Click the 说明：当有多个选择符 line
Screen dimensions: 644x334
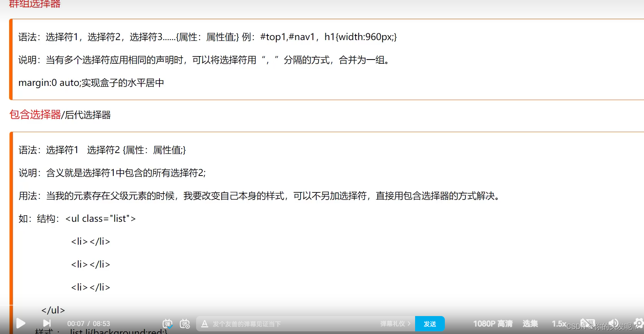tap(204, 60)
